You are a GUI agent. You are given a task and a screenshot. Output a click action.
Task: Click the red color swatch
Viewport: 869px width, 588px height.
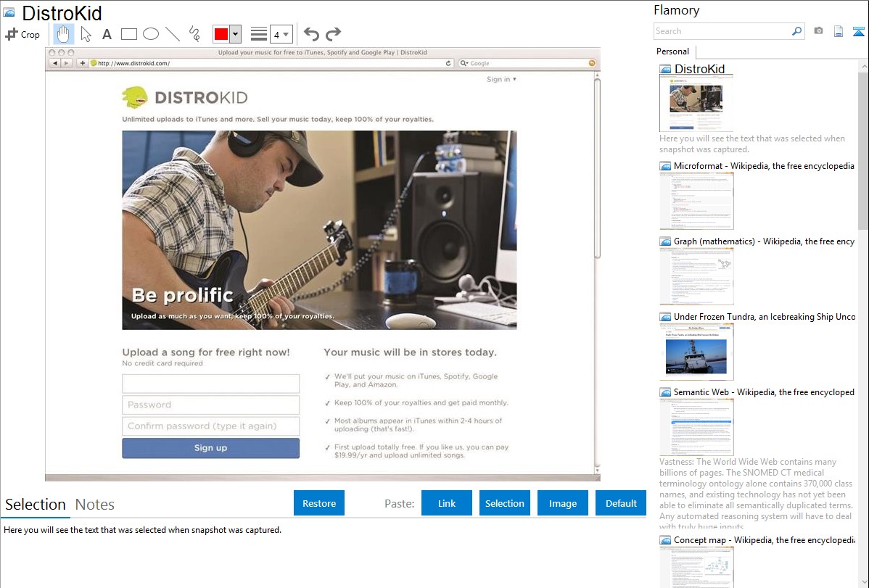[221, 34]
